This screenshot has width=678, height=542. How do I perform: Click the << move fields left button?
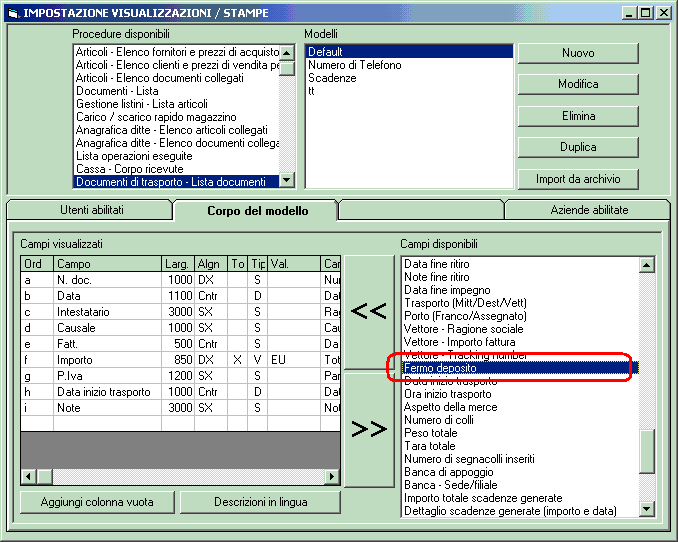(x=369, y=311)
